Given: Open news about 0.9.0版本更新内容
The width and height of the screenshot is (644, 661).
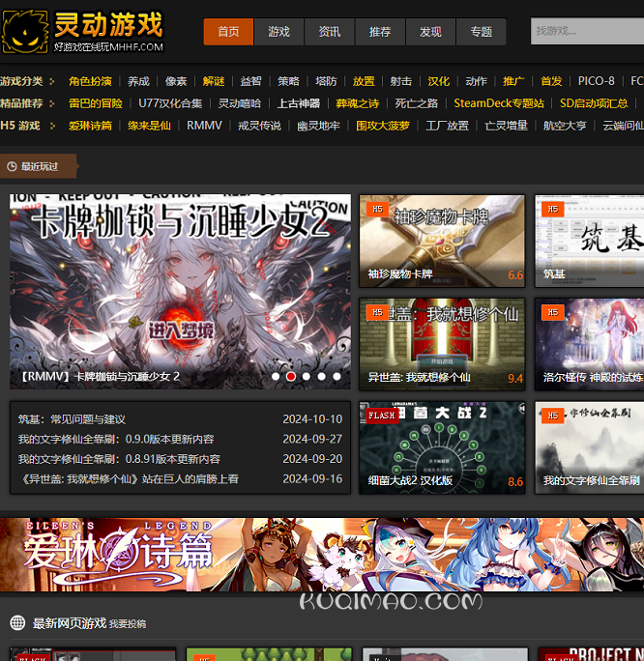Looking at the screenshot, I should point(116,439).
